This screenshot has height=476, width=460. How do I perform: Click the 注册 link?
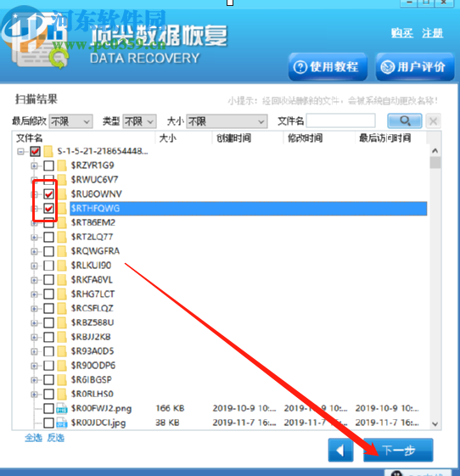click(x=433, y=33)
